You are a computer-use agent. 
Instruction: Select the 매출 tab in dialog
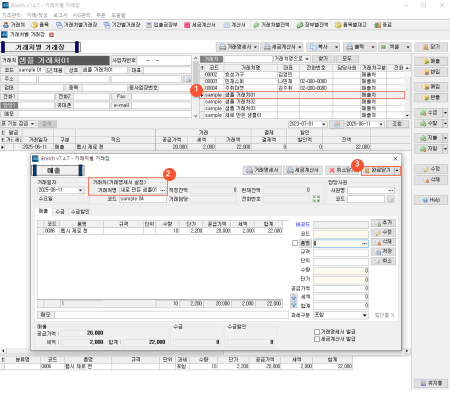[43, 211]
